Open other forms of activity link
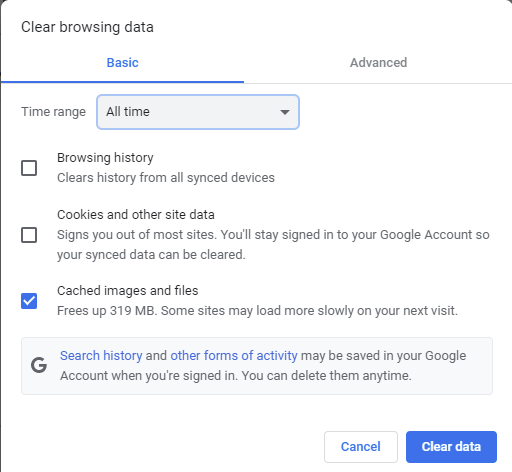 tap(234, 356)
